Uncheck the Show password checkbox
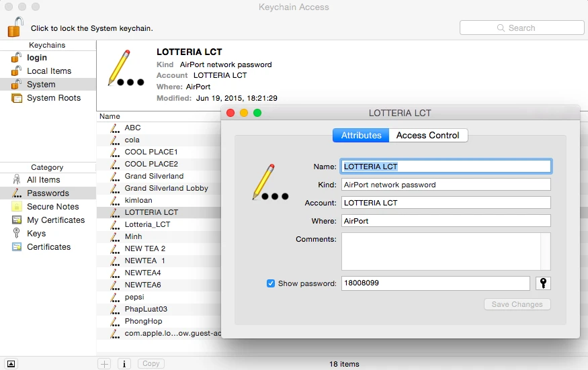This screenshot has height=370, width=588. tap(271, 283)
